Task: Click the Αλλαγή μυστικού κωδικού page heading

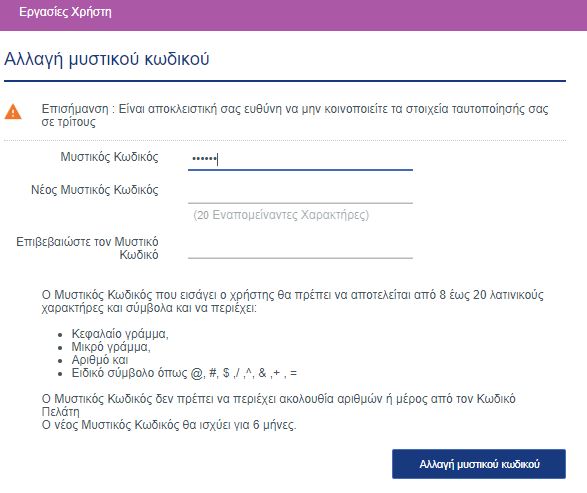Action: (107, 59)
